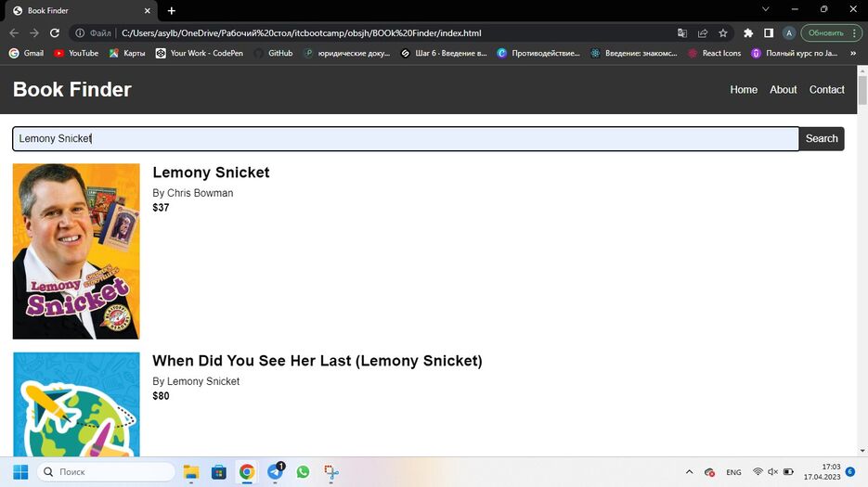This screenshot has height=487, width=868.
Task: Open the Chrome extensions puzzle icon
Action: [x=748, y=33]
